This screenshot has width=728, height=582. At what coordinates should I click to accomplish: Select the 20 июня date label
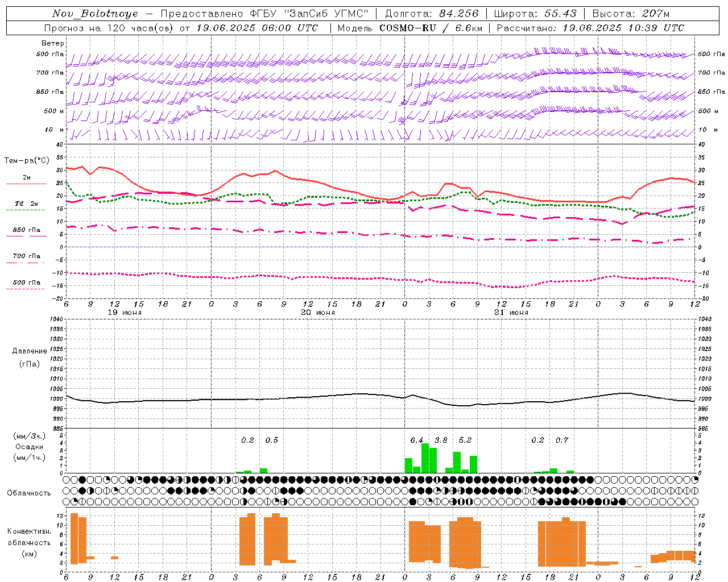[318, 312]
